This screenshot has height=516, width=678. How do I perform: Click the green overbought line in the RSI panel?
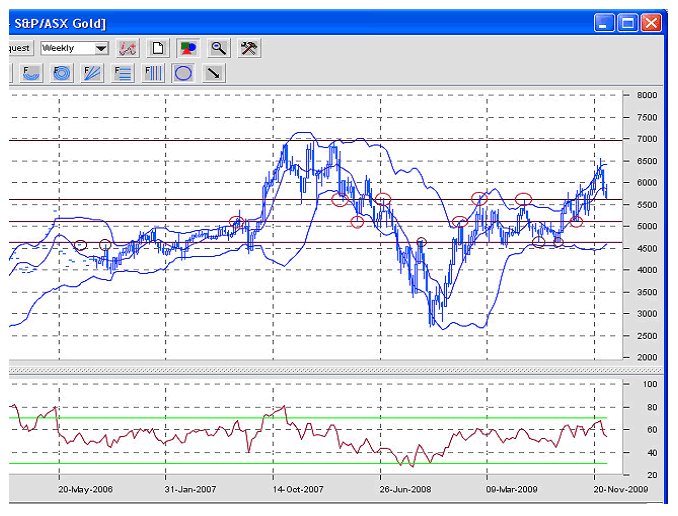[x=300, y=418]
